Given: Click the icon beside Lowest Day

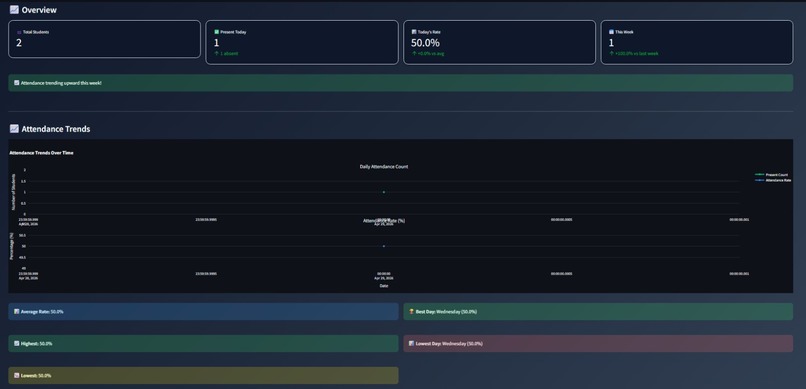Looking at the screenshot, I should [x=412, y=343].
